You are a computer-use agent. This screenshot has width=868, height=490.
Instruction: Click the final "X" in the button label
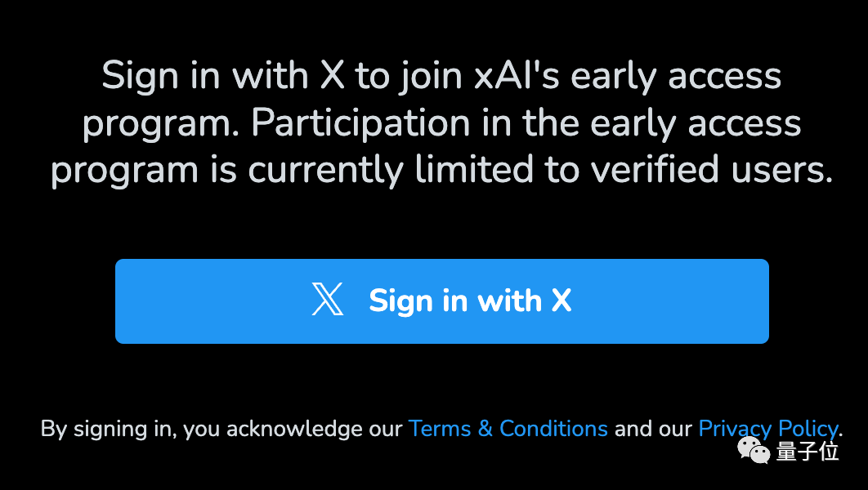[561, 301]
